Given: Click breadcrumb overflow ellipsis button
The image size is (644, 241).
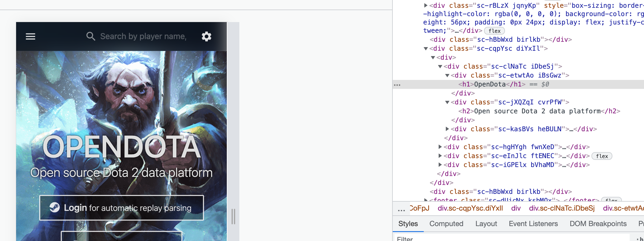Looking at the screenshot, I should pyautogui.click(x=401, y=209).
